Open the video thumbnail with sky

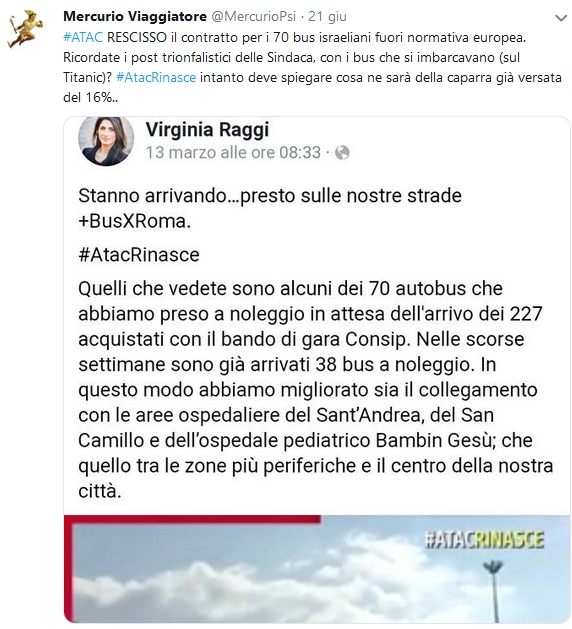pyautogui.click(x=317, y=569)
